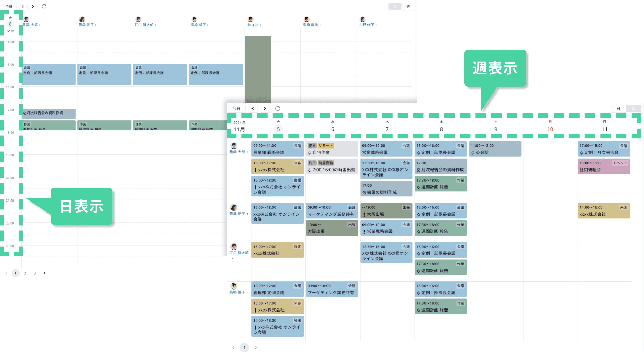Image resolution: width=644 pixels, height=359 pixels.
Task: Select page 1 in day view pagination
Action: 15,273
